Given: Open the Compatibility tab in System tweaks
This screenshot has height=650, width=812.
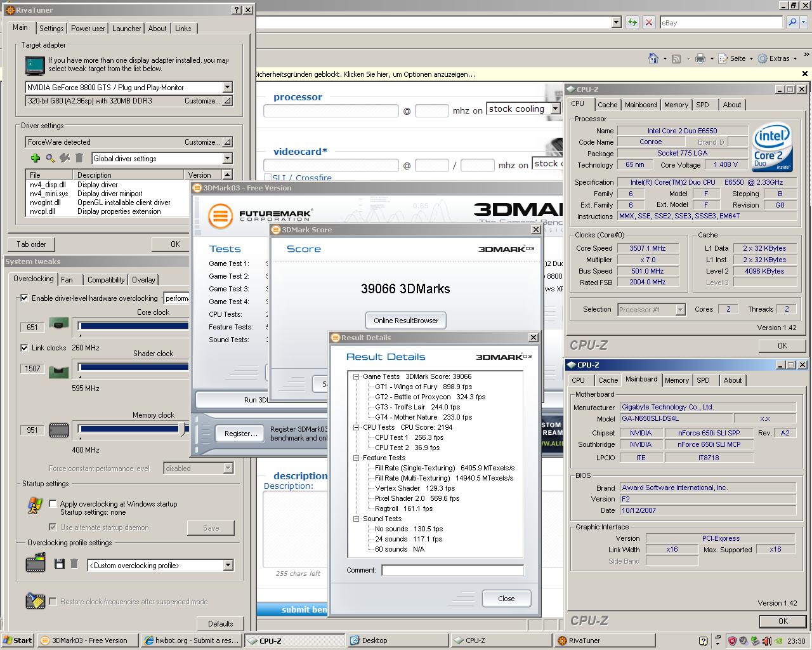Looking at the screenshot, I should click(106, 280).
